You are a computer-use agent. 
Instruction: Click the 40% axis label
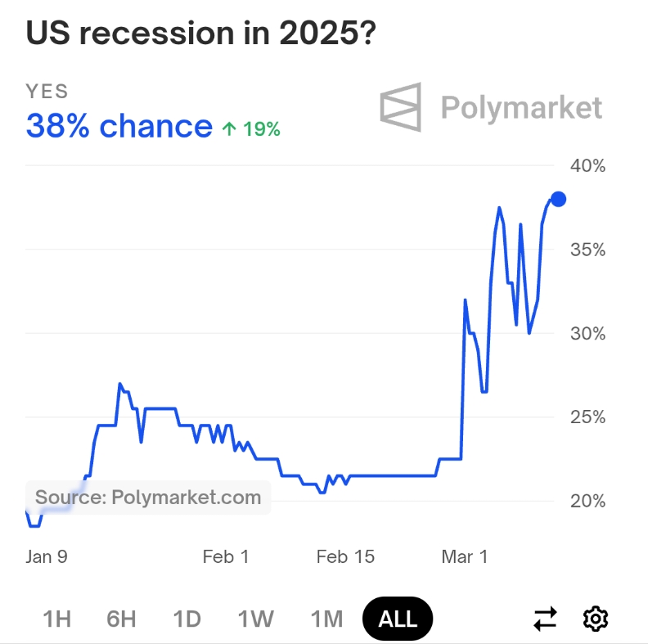pyautogui.click(x=587, y=166)
